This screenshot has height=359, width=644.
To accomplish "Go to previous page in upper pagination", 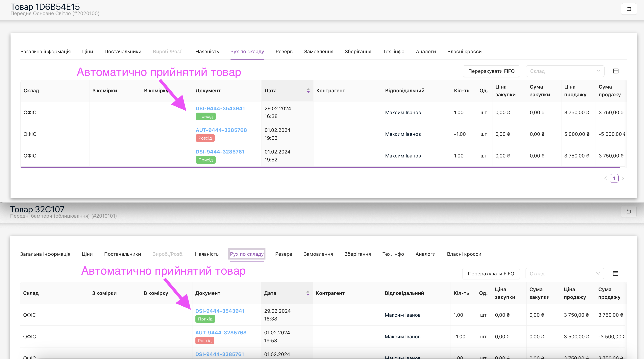I will point(605,178).
